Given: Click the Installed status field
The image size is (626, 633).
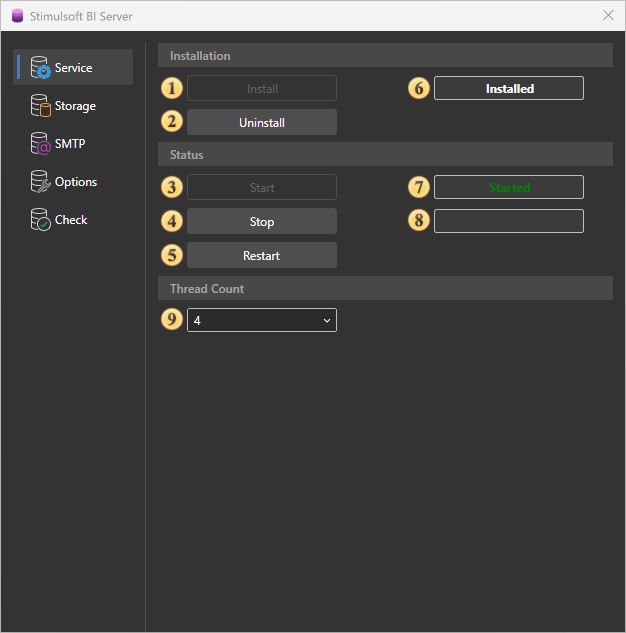Looking at the screenshot, I should 509,88.
